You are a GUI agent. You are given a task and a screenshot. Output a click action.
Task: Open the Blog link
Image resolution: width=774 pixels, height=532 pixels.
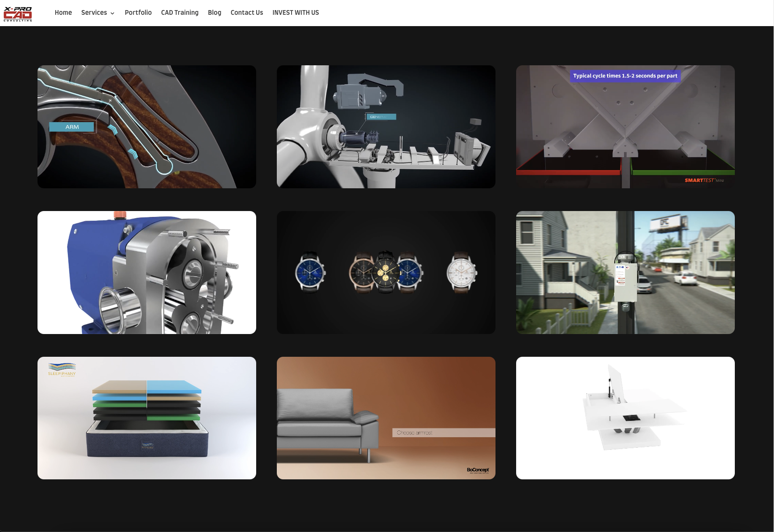[x=214, y=13]
